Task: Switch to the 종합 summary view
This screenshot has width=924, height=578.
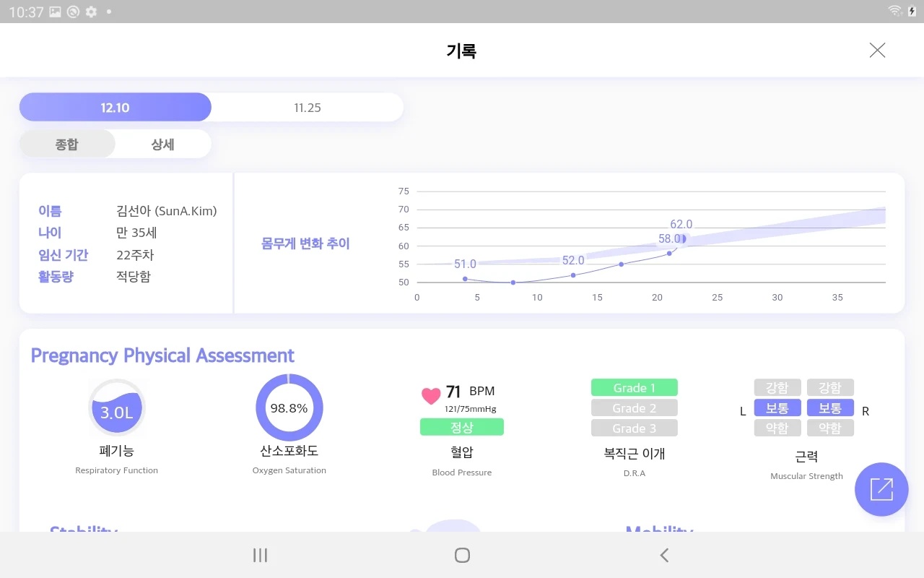Action: coord(66,144)
